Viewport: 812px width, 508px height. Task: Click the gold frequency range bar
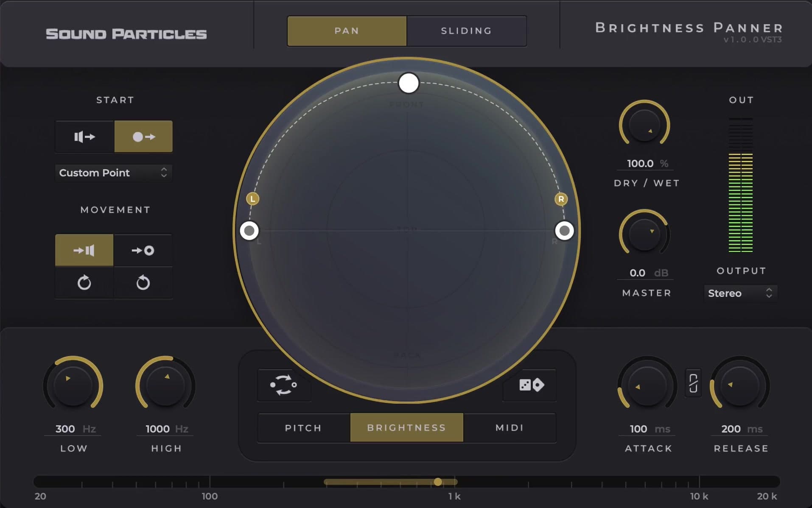(x=390, y=482)
